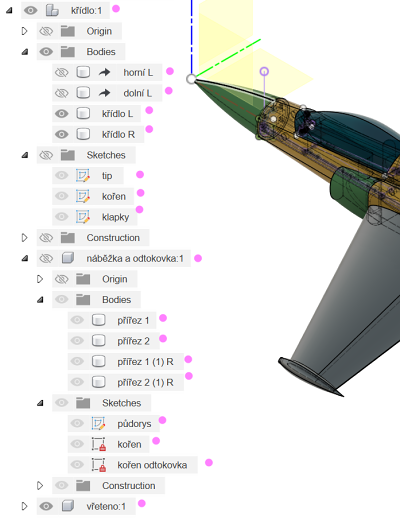Screen dimensions: 400x524
Task: Collapse the Bodies folder under křídlo:1
Action: tap(25, 52)
